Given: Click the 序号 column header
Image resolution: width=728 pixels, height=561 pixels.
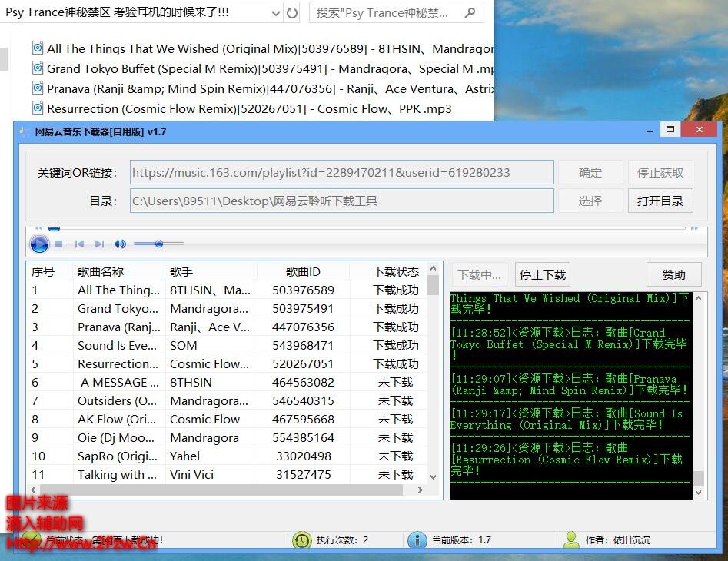Looking at the screenshot, I should tap(50, 271).
